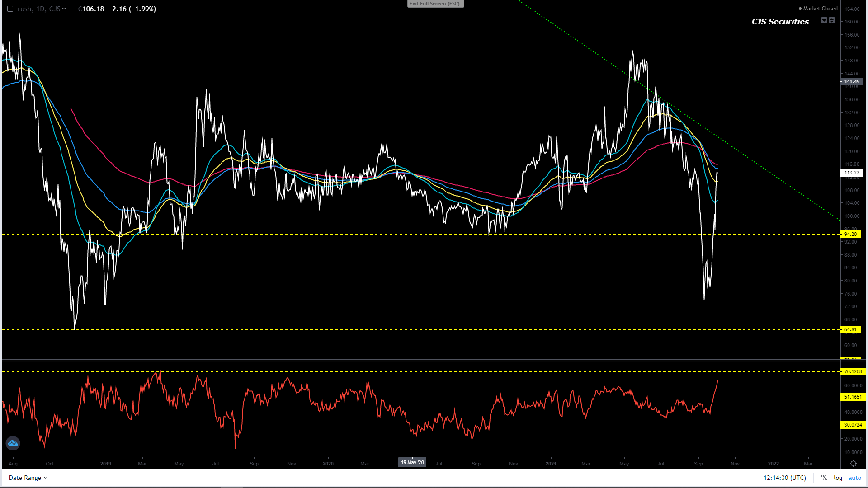Click the 19 May '20 date marker

pyautogui.click(x=412, y=462)
